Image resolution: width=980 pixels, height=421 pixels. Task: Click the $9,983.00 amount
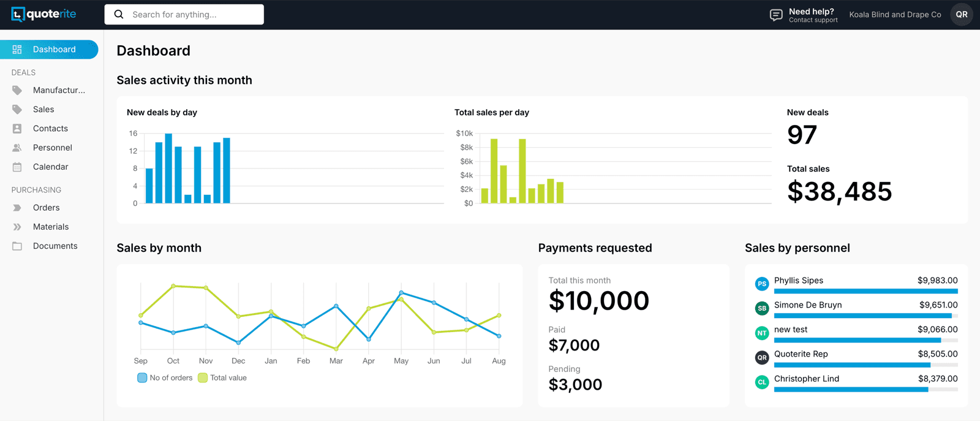tap(938, 281)
